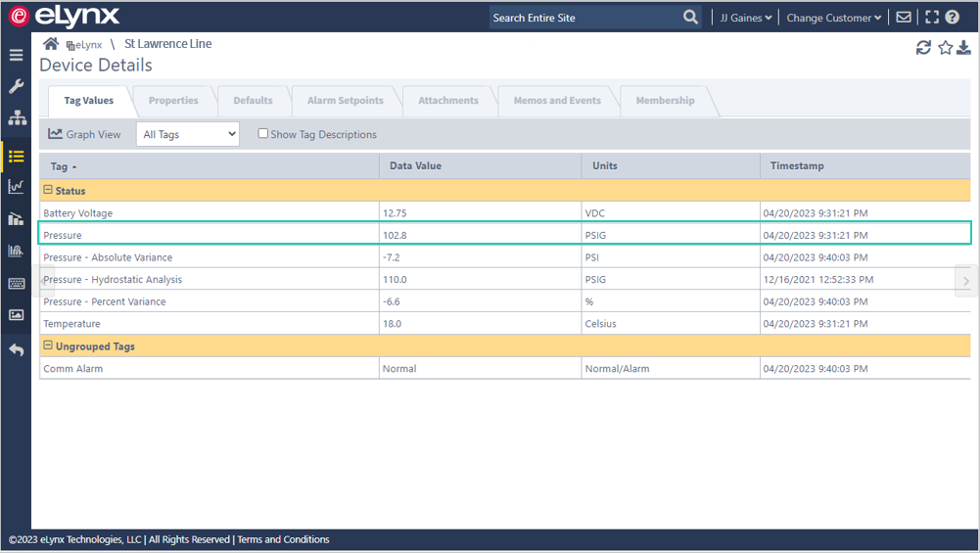Select the Pressure - Hydrostatic Analysis row
This screenshot has height=553, width=980.
point(505,279)
